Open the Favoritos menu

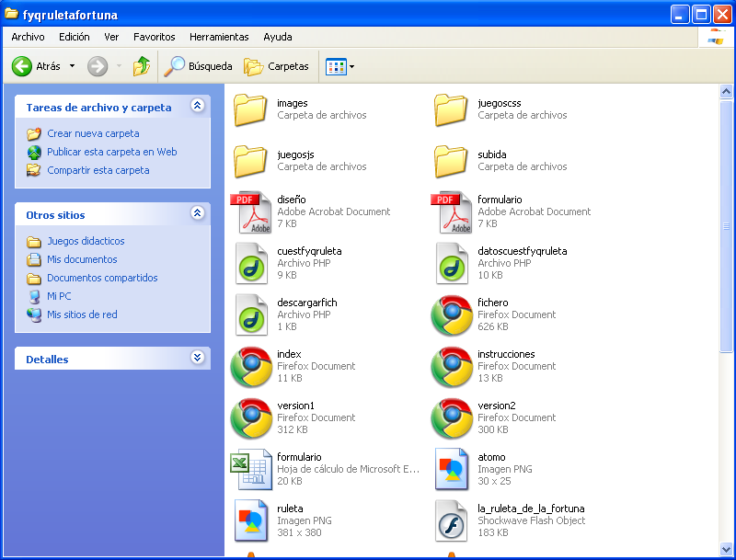coord(154,37)
